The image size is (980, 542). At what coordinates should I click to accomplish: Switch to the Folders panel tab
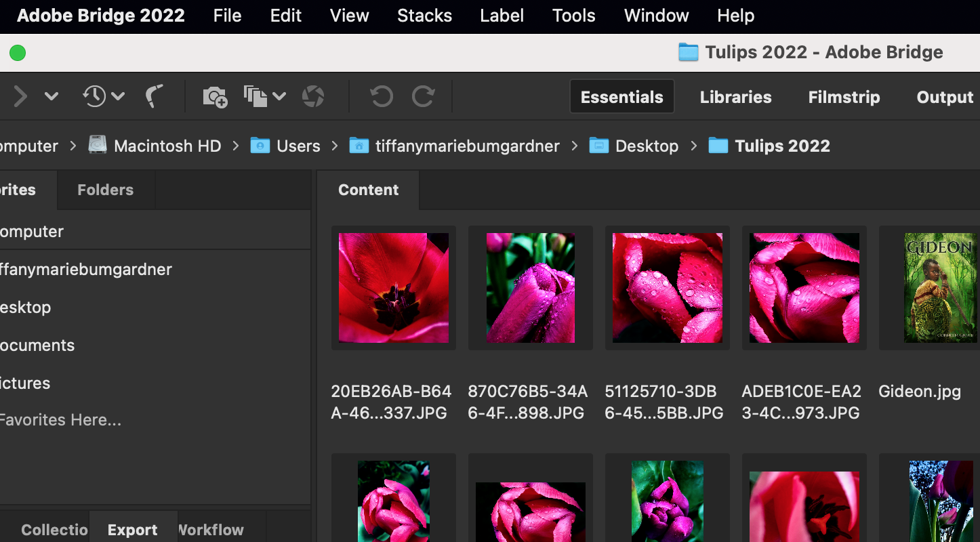click(106, 190)
